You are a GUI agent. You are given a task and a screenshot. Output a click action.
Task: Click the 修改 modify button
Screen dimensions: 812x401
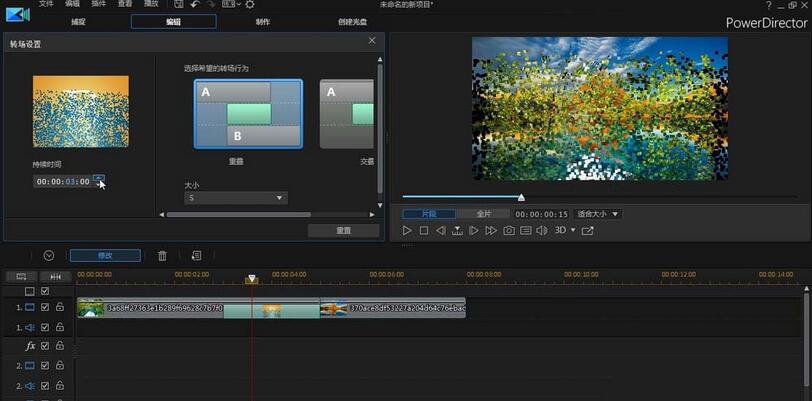click(105, 256)
